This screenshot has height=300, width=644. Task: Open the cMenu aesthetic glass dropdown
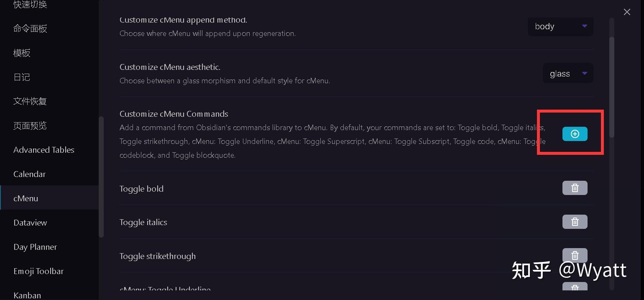coord(568,74)
